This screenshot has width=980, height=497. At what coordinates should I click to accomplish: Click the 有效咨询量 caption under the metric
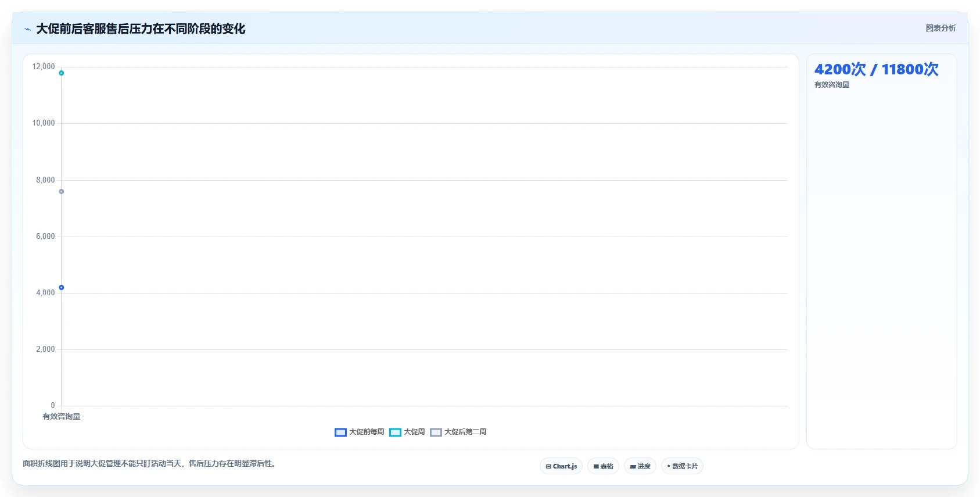[832, 85]
